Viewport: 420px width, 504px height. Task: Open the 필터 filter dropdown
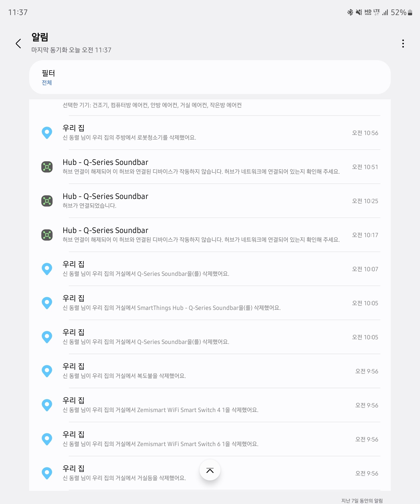click(x=210, y=77)
